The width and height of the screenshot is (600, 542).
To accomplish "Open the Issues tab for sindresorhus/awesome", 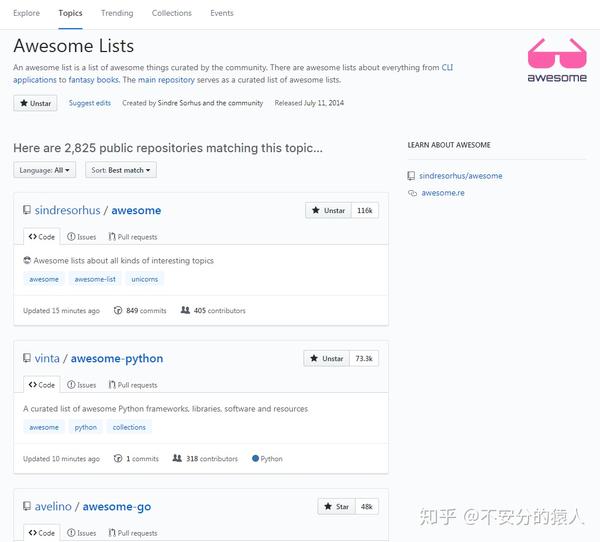I will [x=82, y=237].
